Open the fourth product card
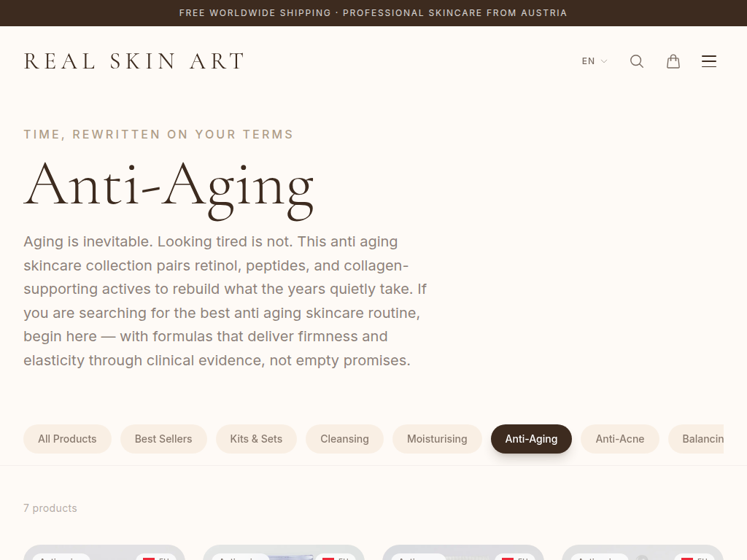747x560 pixels. point(643,553)
